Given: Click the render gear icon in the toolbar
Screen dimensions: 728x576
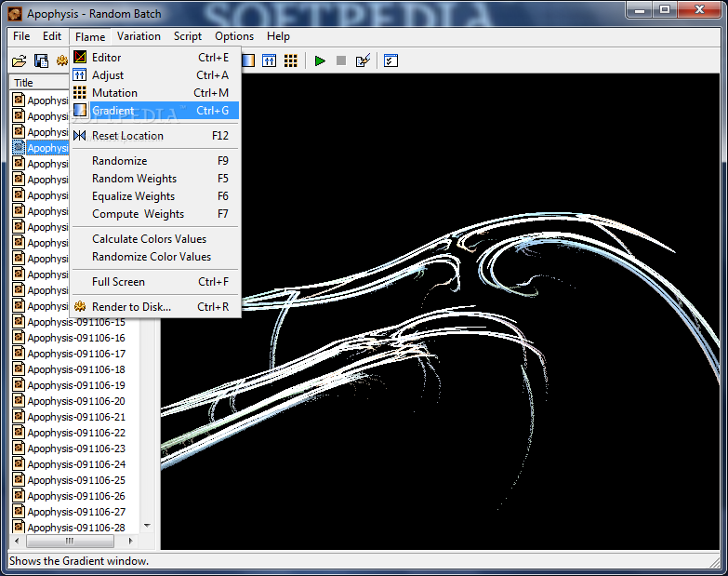Looking at the screenshot, I should tap(62, 60).
